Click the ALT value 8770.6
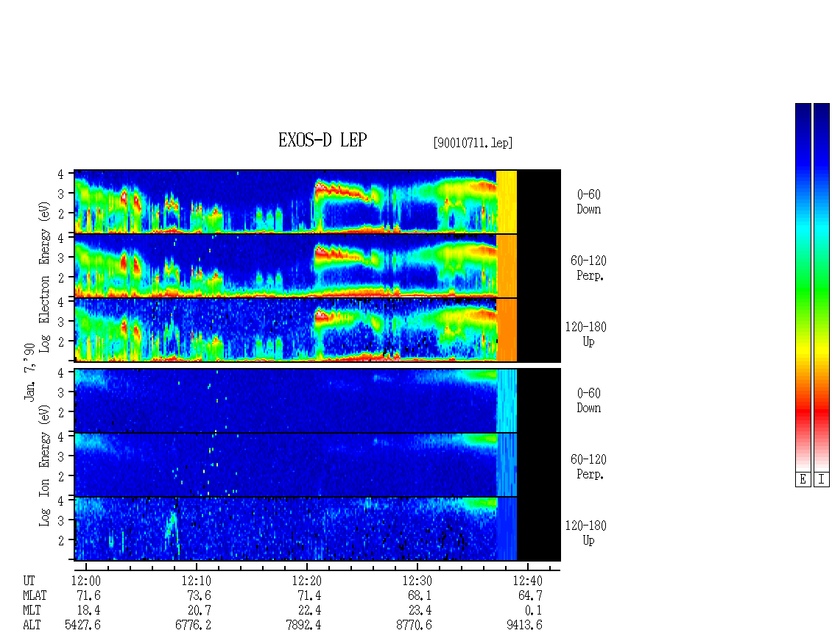The height and width of the screenshot is (644, 832). tap(414, 626)
